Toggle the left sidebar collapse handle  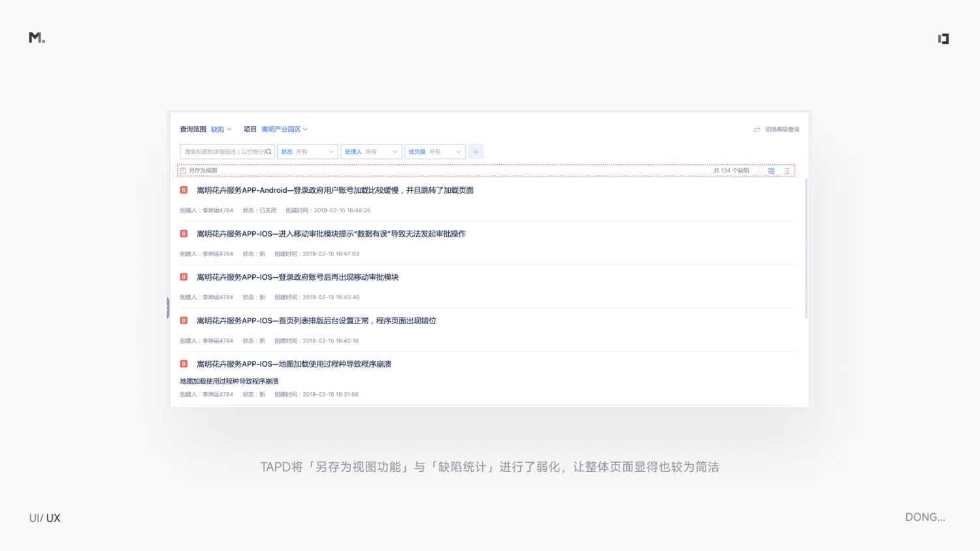click(x=168, y=308)
